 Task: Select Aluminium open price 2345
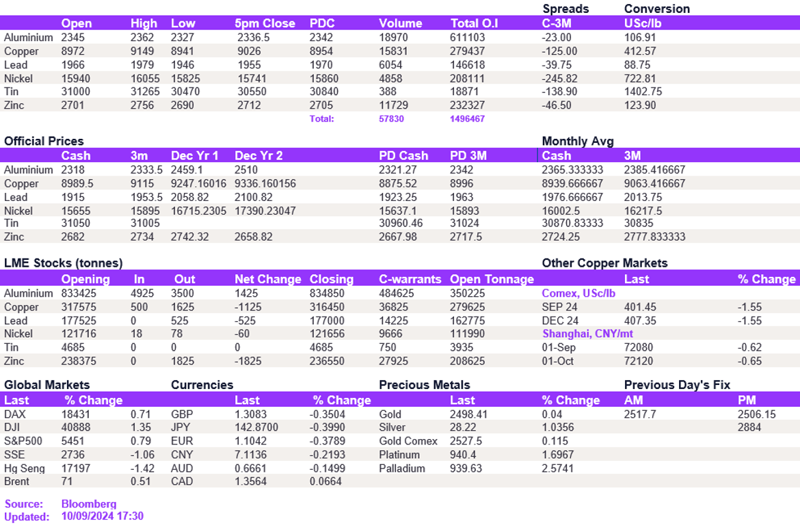coord(73,38)
